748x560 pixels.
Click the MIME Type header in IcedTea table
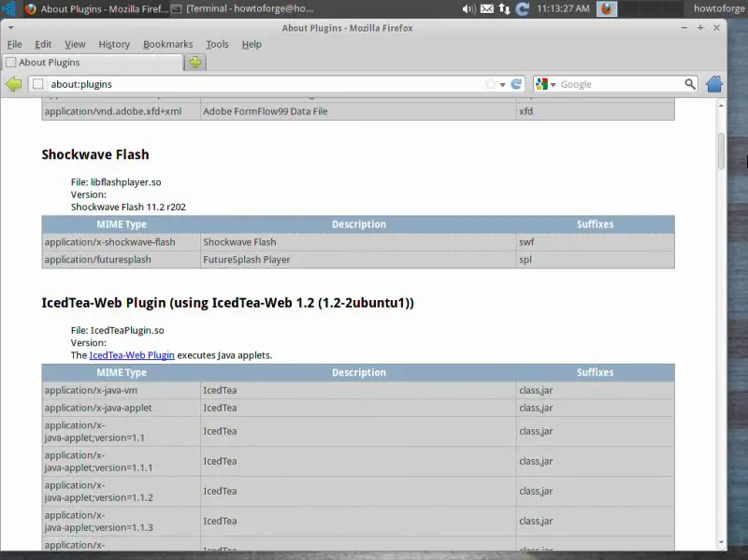point(122,373)
